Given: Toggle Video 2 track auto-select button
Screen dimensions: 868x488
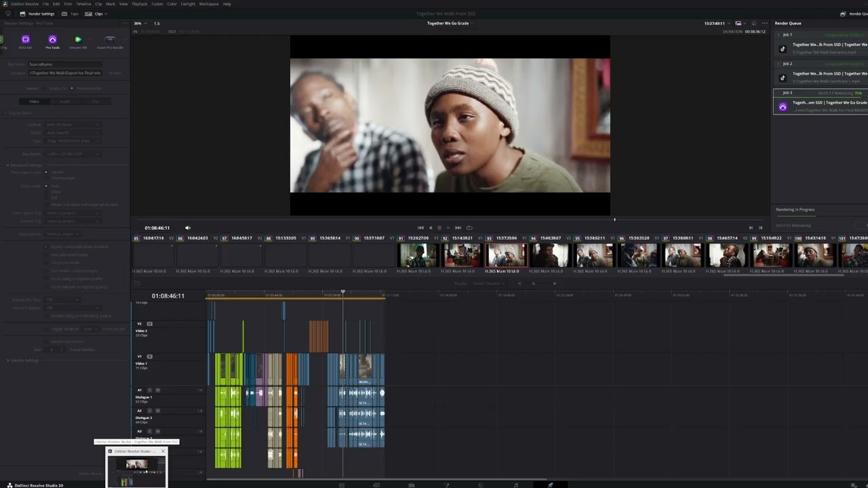Looking at the screenshot, I should pos(150,324).
